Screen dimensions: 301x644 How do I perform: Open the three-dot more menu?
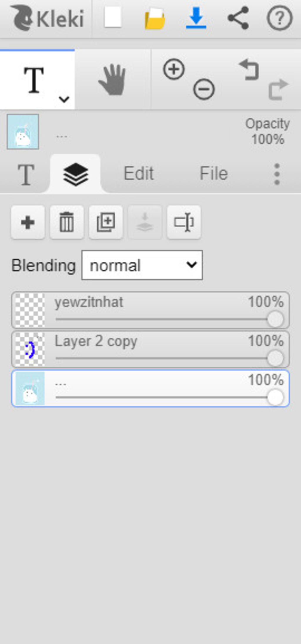[277, 174]
